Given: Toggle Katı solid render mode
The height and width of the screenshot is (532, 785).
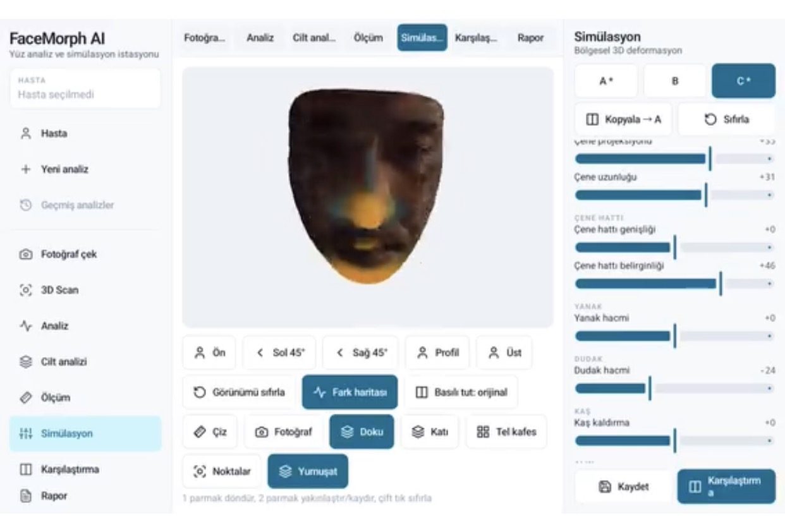Looking at the screenshot, I should (x=430, y=432).
